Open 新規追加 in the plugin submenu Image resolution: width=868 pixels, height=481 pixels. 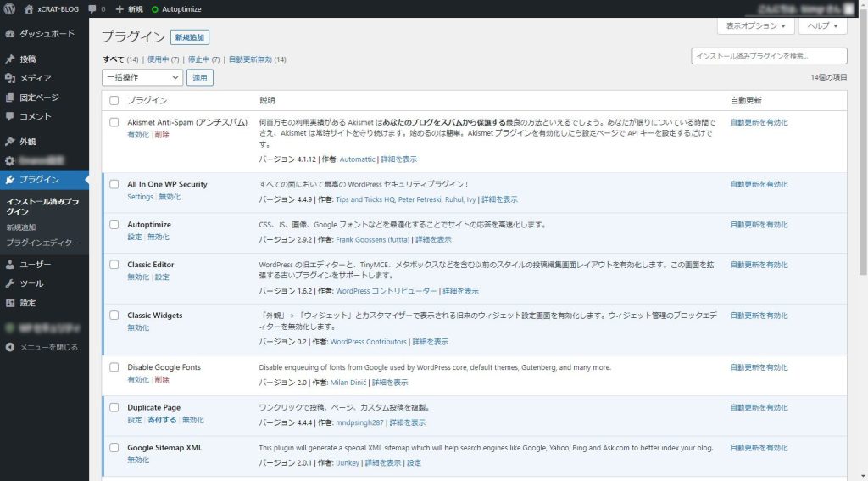pos(21,227)
